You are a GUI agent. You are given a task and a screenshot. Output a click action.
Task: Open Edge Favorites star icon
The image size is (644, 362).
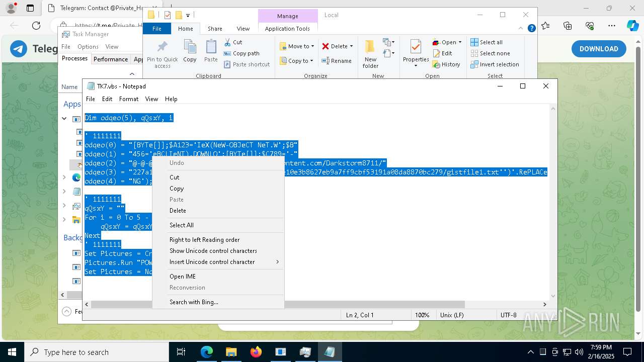(545, 26)
